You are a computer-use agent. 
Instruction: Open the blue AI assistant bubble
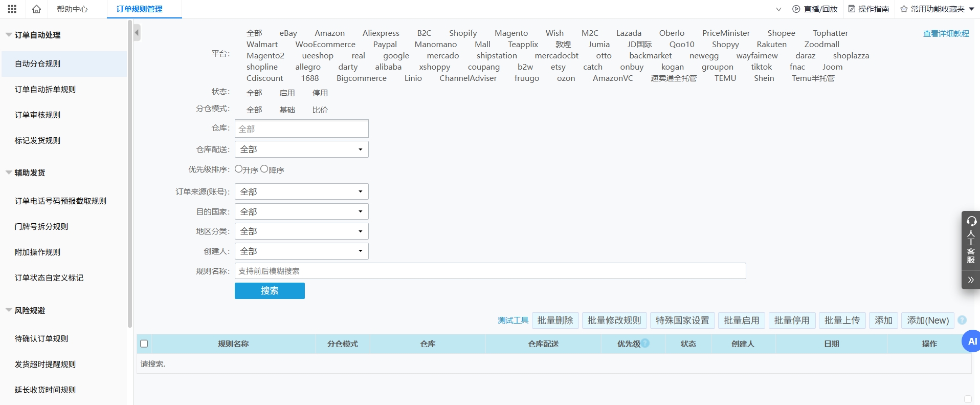pos(971,341)
